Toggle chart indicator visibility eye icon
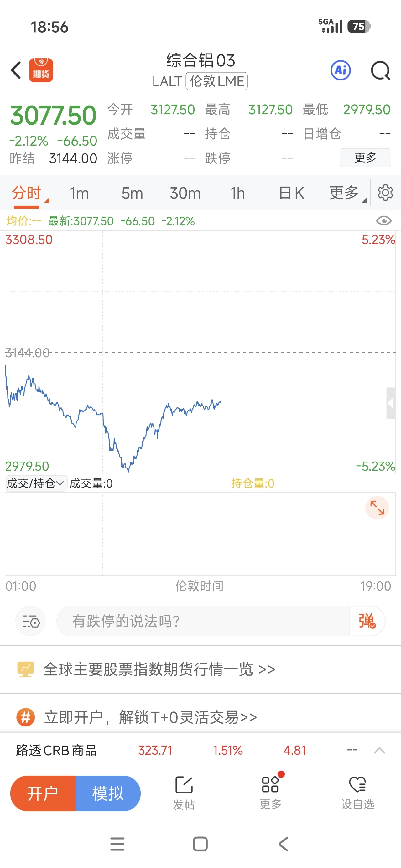The width and height of the screenshot is (401, 868). pyautogui.click(x=383, y=221)
